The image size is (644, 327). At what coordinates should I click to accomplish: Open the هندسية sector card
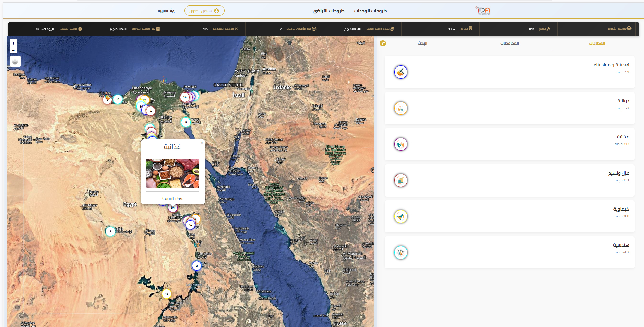[510, 252]
